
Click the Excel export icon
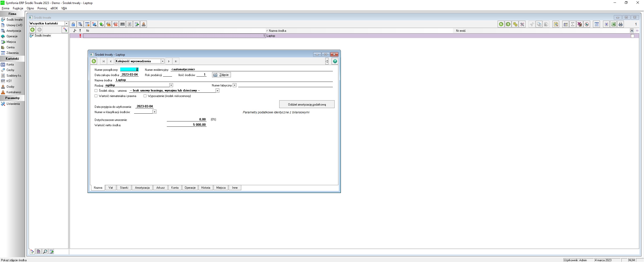pyautogui.click(x=614, y=24)
